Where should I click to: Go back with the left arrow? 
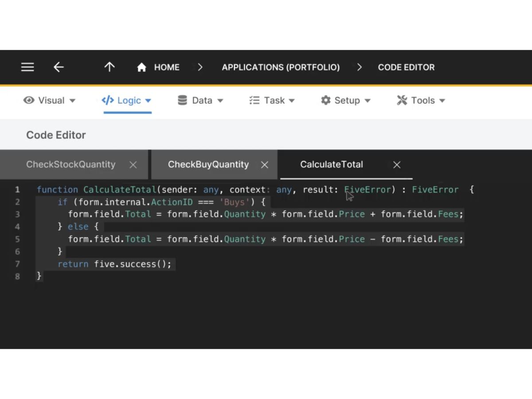tap(59, 67)
